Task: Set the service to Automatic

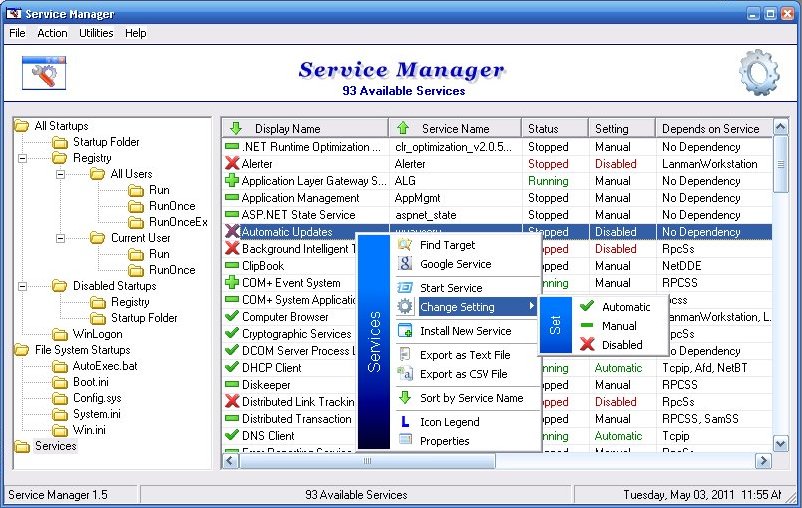Action: click(625, 307)
